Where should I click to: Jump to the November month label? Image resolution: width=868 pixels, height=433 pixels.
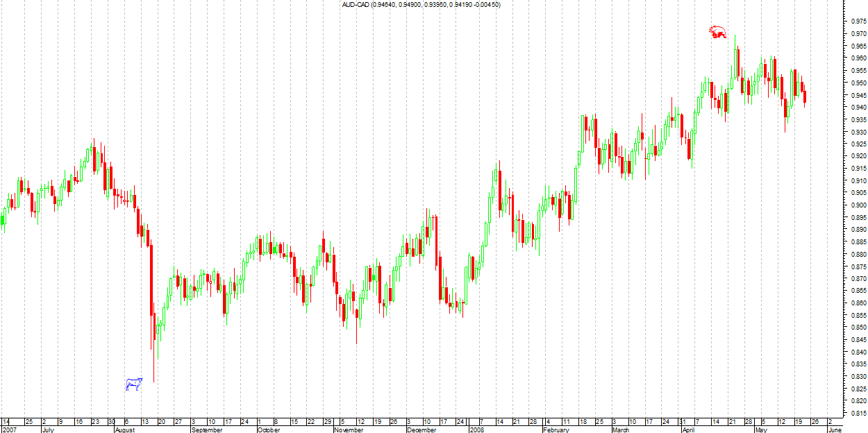pyautogui.click(x=349, y=430)
